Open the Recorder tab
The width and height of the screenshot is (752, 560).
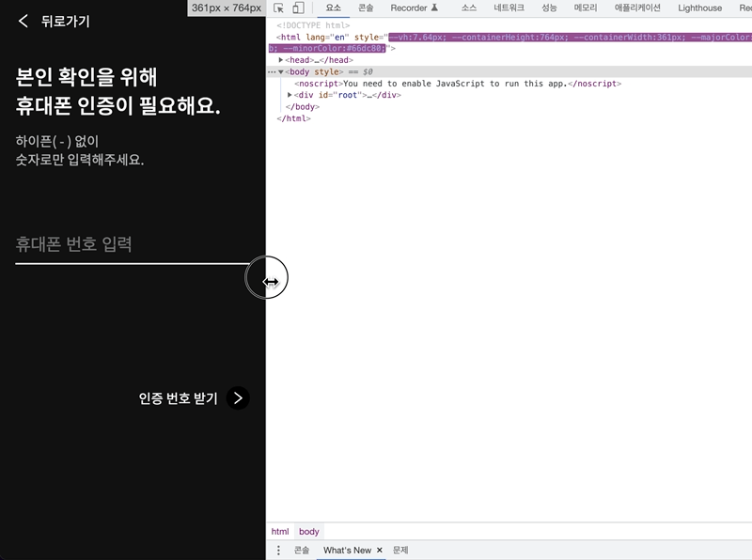[415, 8]
